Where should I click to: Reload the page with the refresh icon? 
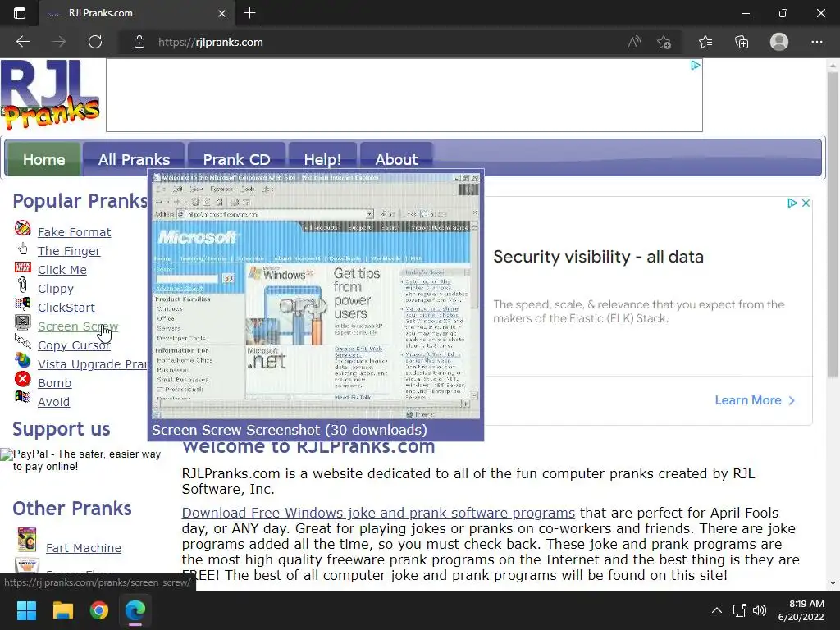click(95, 42)
